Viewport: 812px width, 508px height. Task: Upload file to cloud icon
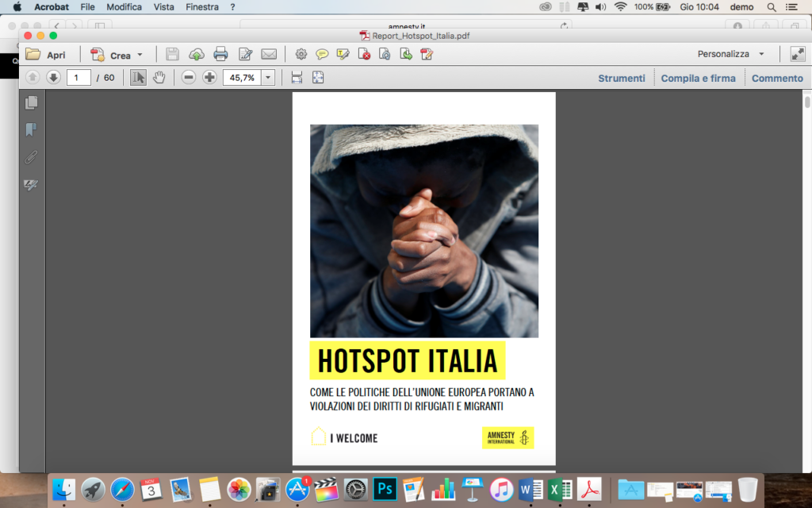point(197,54)
